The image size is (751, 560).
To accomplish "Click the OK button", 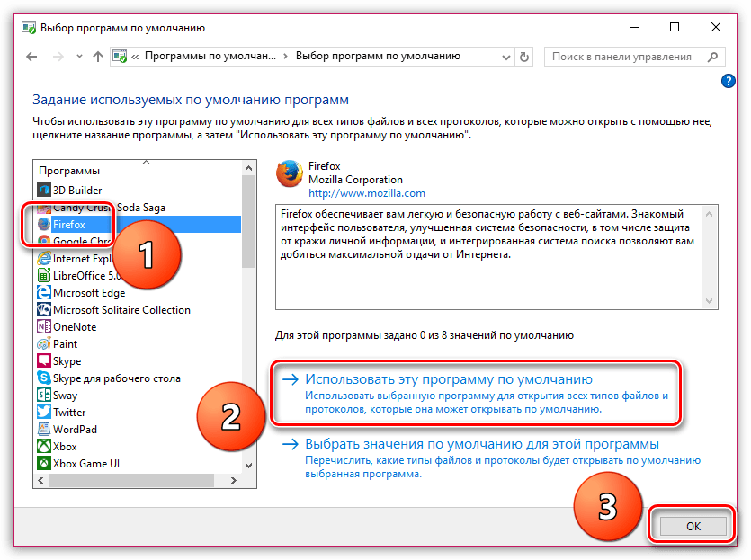I will pos(693,527).
